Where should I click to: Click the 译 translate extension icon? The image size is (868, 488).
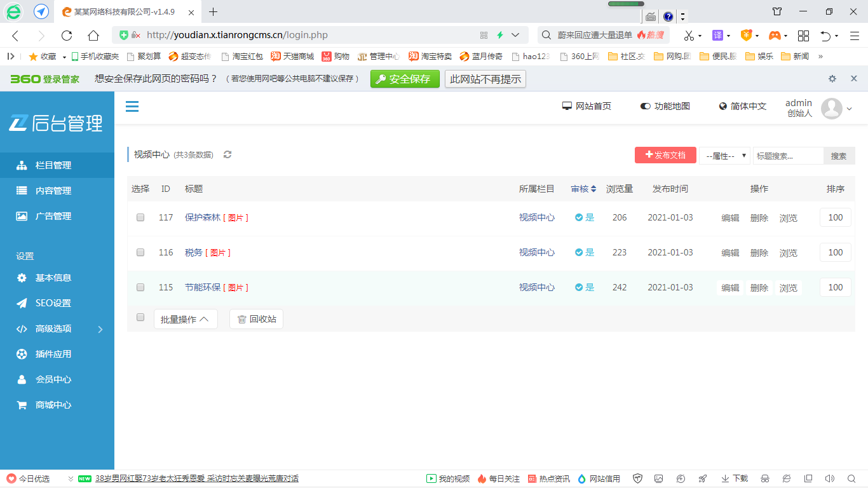(x=717, y=35)
